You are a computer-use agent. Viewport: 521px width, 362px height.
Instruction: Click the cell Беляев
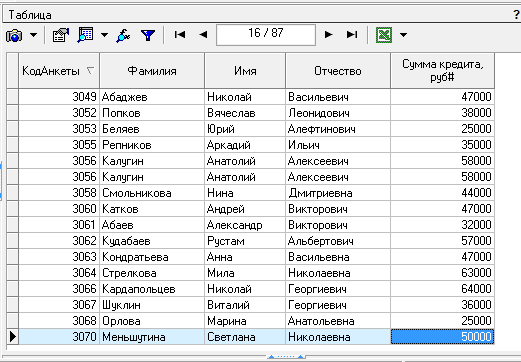point(152,129)
